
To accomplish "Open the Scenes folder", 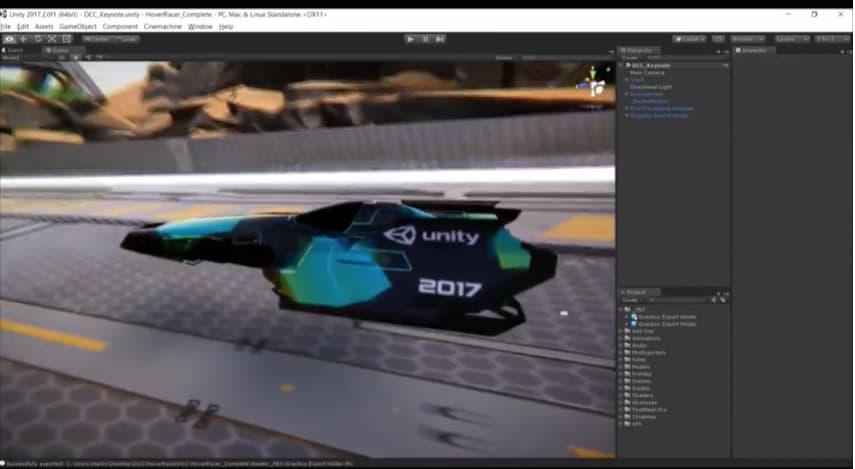I will [637, 381].
